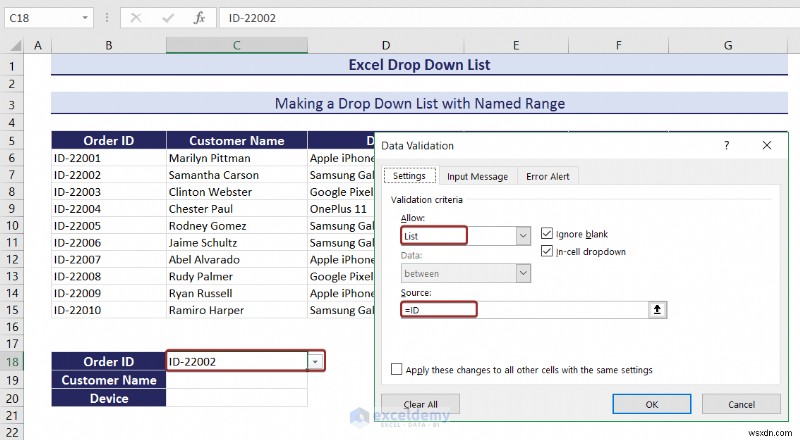Select column F header
Image resolution: width=800 pixels, height=440 pixels.
(x=618, y=45)
